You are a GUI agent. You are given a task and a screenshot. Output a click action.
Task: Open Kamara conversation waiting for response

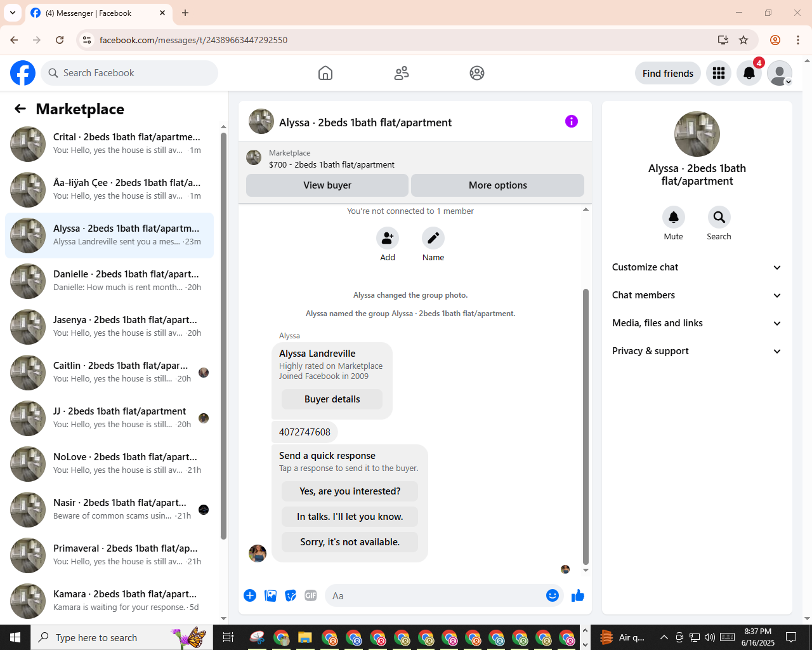(x=110, y=601)
